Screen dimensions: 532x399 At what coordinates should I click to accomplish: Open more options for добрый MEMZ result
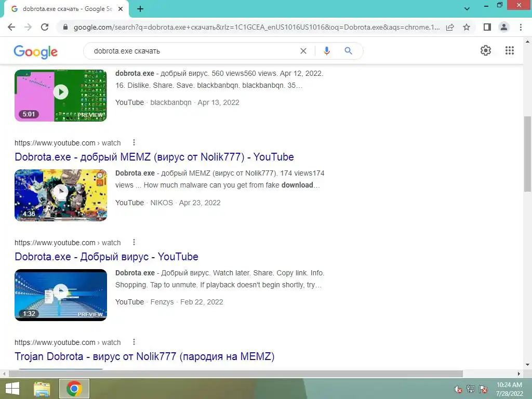(x=134, y=142)
